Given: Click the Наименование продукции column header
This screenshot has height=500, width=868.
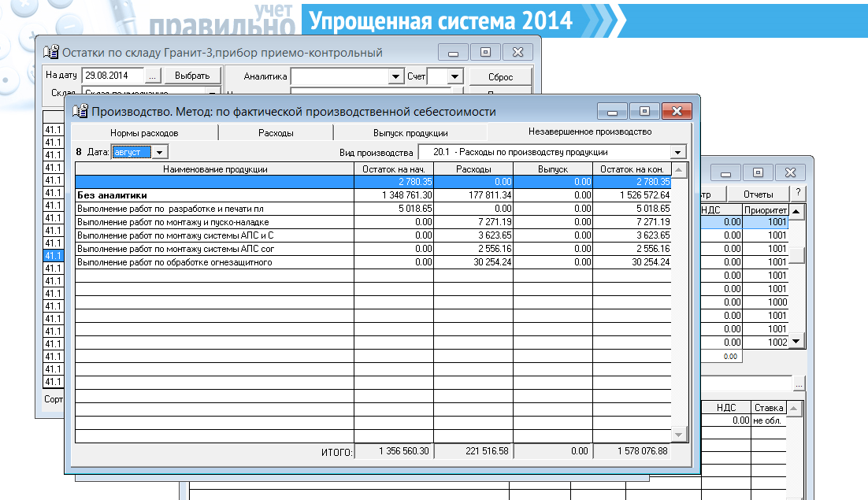Looking at the screenshot, I should [214, 169].
